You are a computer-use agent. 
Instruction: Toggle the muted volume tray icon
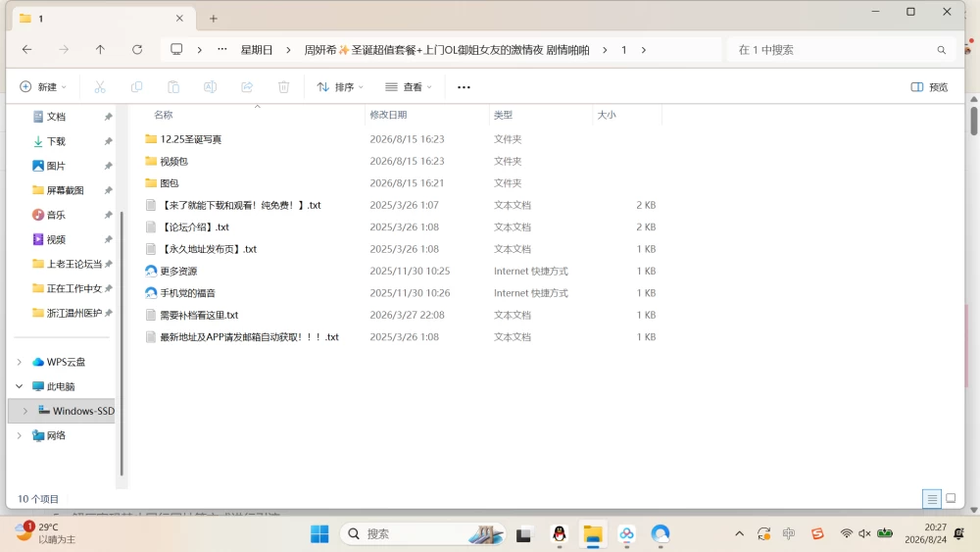[865, 533]
